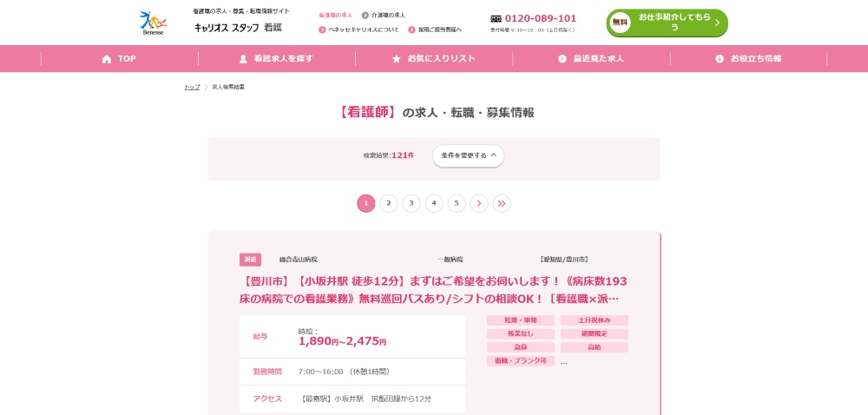Click green お仕事紹介してもらう button

point(667,23)
